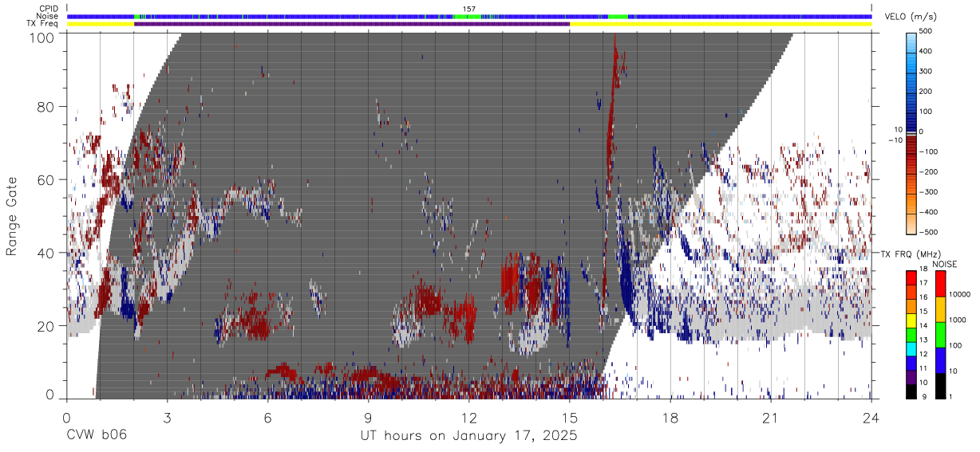Click the 'Noise' row label at top left

49,16
